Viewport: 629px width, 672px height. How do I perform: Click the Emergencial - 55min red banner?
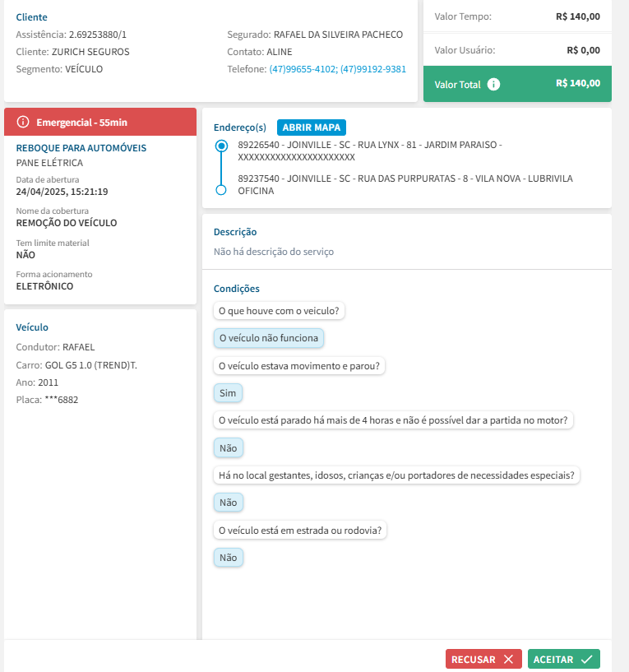(100, 122)
